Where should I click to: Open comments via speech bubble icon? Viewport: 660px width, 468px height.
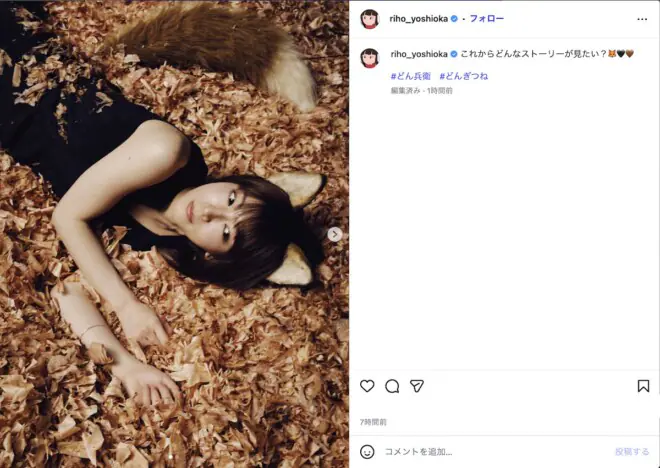[392, 386]
